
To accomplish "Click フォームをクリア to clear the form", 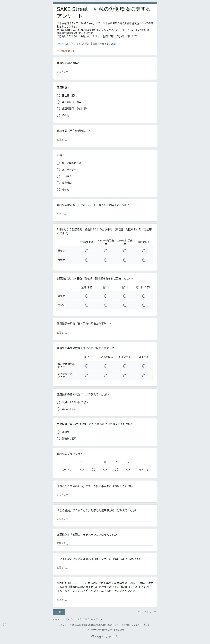I will pyautogui.click(x=147, y=612).
